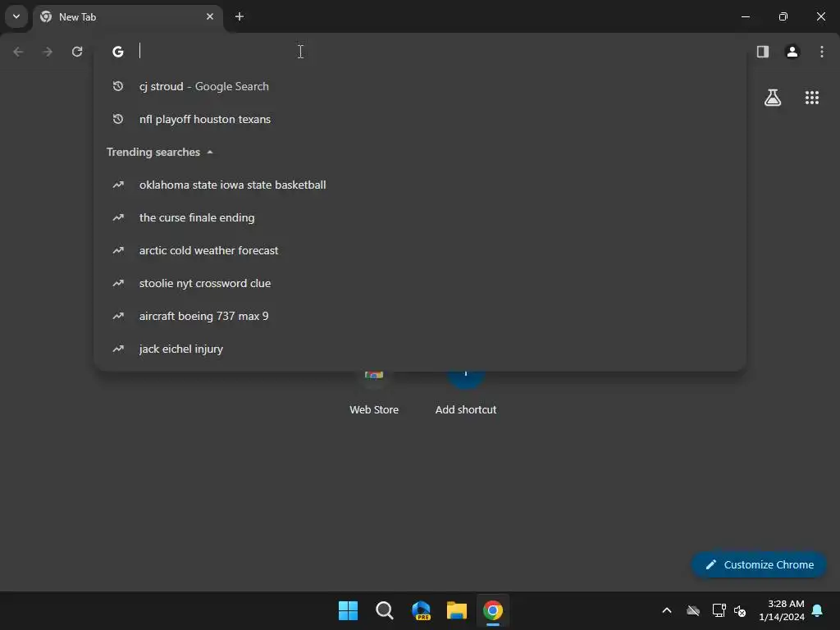Open the profile avatar menu
This screenshot has width=840, height=630.
(792, 52)
